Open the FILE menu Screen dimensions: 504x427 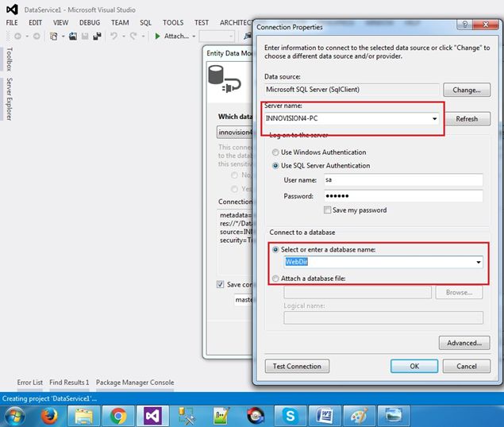pyautogui.click(x=12, y=22)
